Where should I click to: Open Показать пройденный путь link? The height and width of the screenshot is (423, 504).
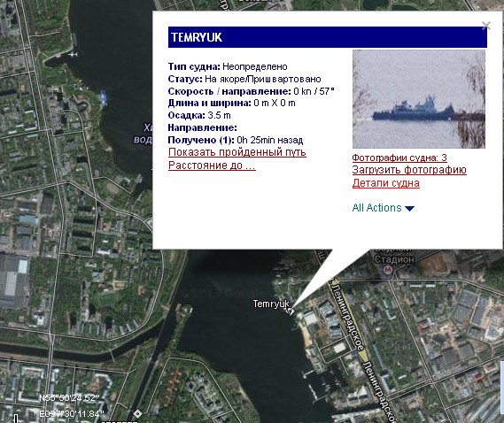click(236, 152)
